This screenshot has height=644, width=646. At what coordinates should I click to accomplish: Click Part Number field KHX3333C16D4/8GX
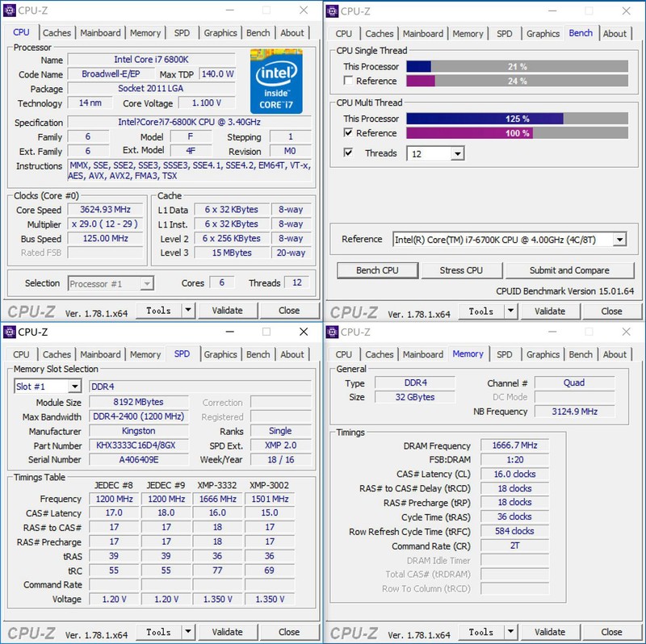click(x=138, y=445)
